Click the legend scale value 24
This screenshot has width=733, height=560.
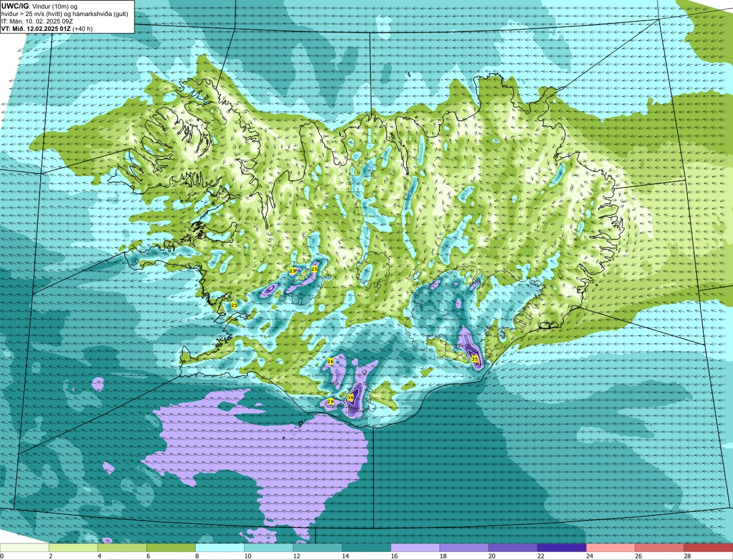pos(589,556)
